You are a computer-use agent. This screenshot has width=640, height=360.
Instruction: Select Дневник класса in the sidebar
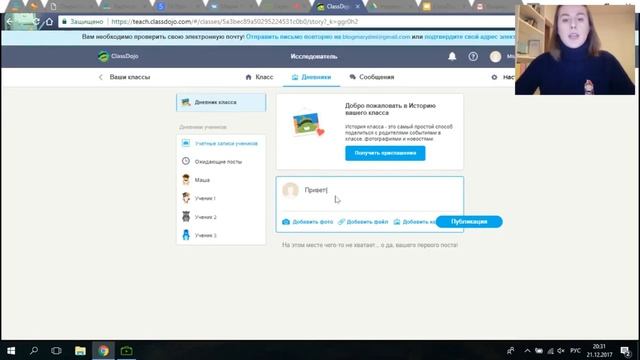221,102
